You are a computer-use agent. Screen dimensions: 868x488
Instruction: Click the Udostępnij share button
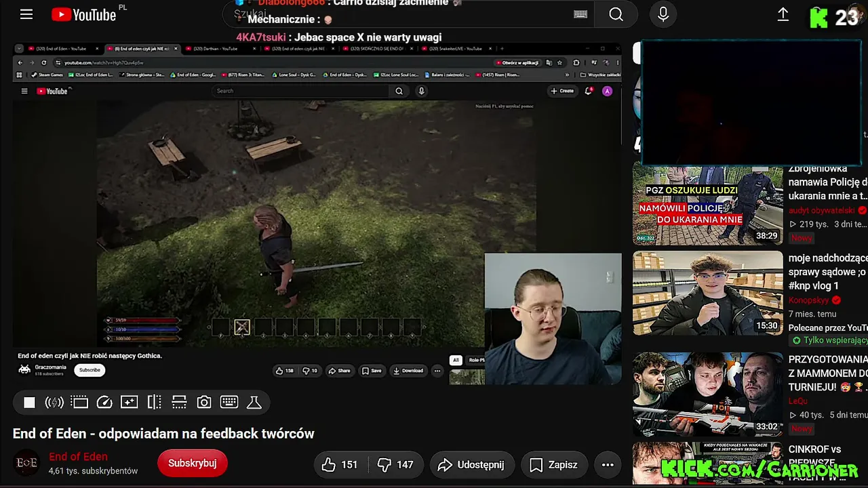(471, 464)
